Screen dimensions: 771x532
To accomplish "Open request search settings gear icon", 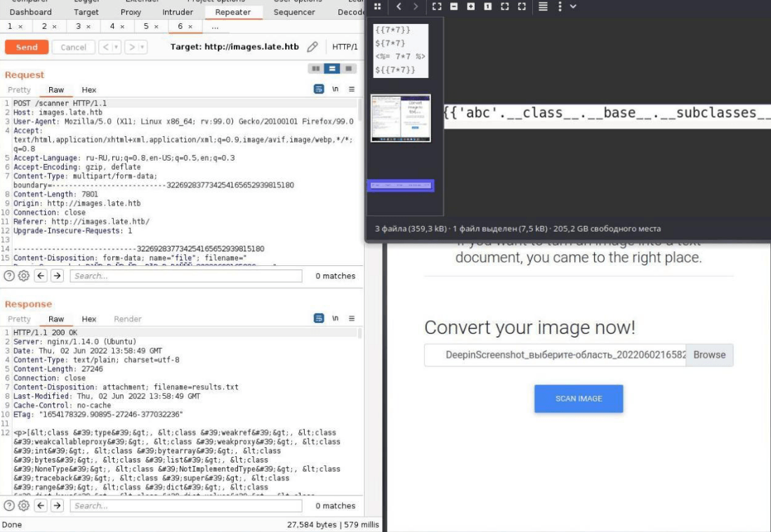I will click(x=23, y=276).
